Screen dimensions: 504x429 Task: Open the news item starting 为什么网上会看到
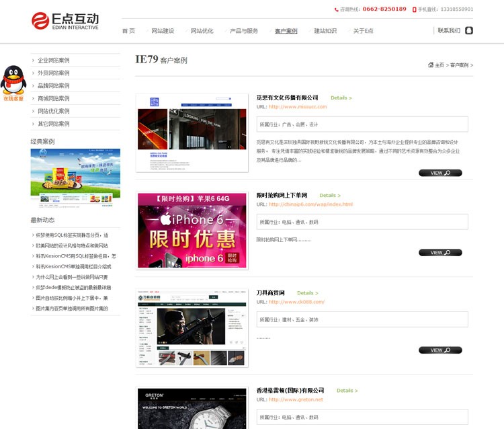click(72, 277)
